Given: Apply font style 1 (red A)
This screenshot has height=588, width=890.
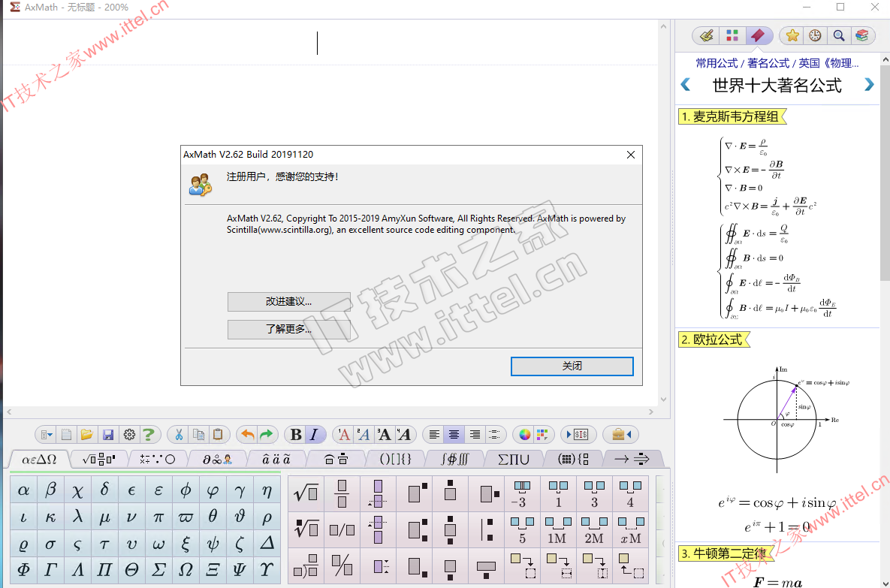Looking at the screenshot, I should (343, 435).
